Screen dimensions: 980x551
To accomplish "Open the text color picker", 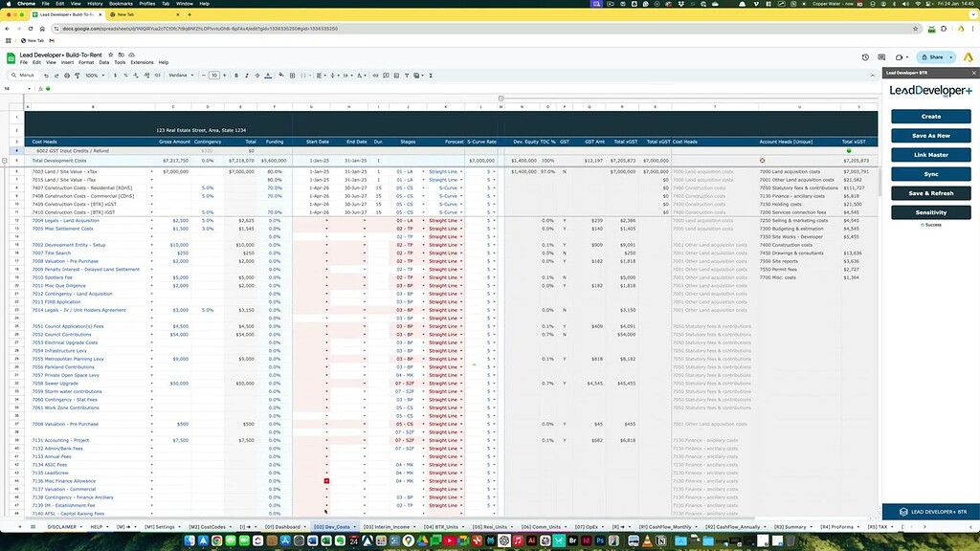I will coord(268,76).
